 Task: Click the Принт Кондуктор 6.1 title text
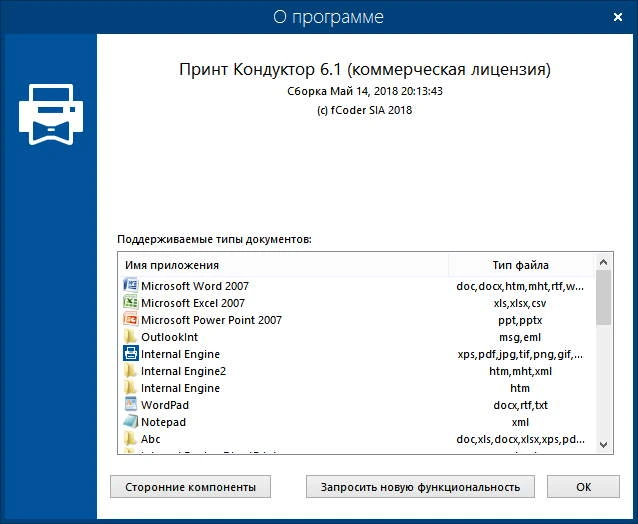(x=365, y=70)
